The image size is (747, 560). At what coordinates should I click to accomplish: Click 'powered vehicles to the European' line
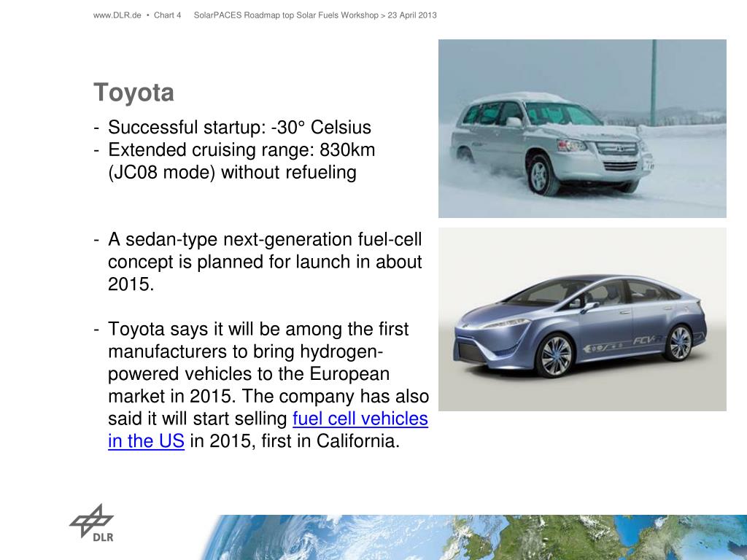click(x=249, y=374)
